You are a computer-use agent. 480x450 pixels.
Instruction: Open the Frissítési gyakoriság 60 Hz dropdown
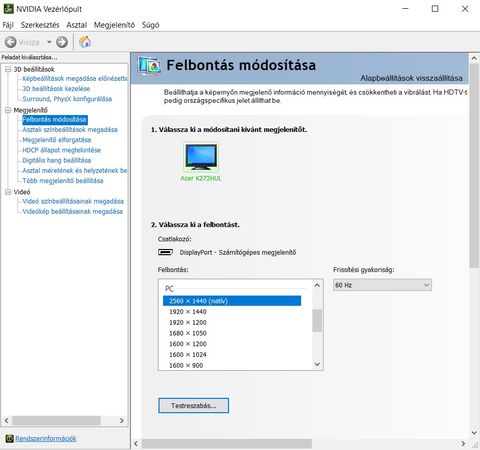382,285
